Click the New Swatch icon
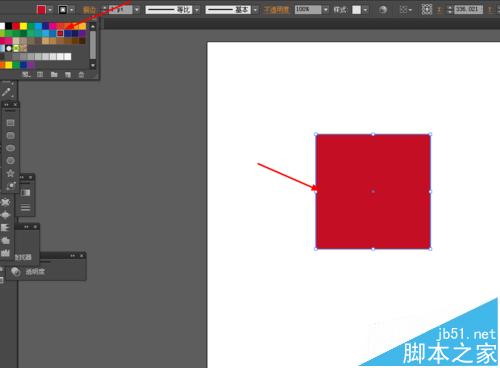The image size is (500, 368). (x=68, y=75)
